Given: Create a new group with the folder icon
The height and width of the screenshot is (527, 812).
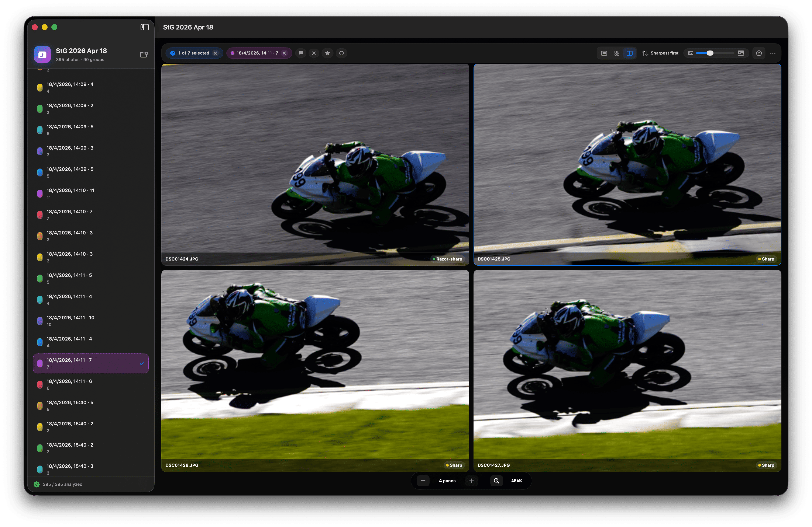Looking at the screenshot, I should pos(144,55).
